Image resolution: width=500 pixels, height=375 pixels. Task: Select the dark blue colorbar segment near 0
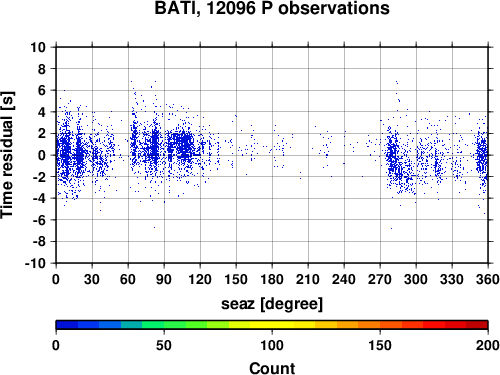67,325
